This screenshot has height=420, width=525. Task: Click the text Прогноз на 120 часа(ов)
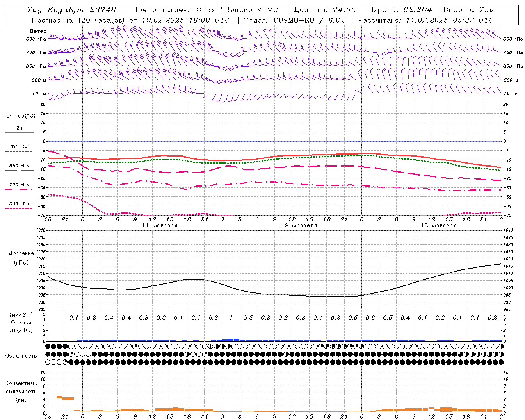click(79, 20)
